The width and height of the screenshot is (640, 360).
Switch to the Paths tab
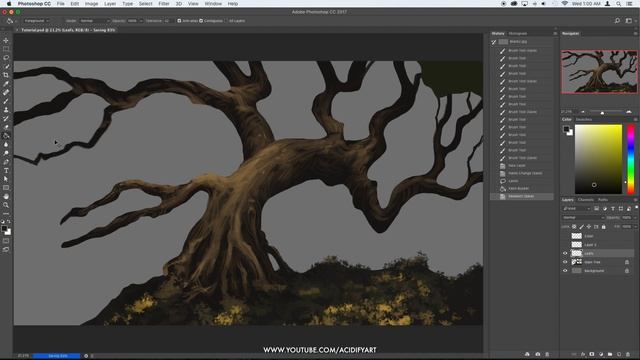[603, 200]
